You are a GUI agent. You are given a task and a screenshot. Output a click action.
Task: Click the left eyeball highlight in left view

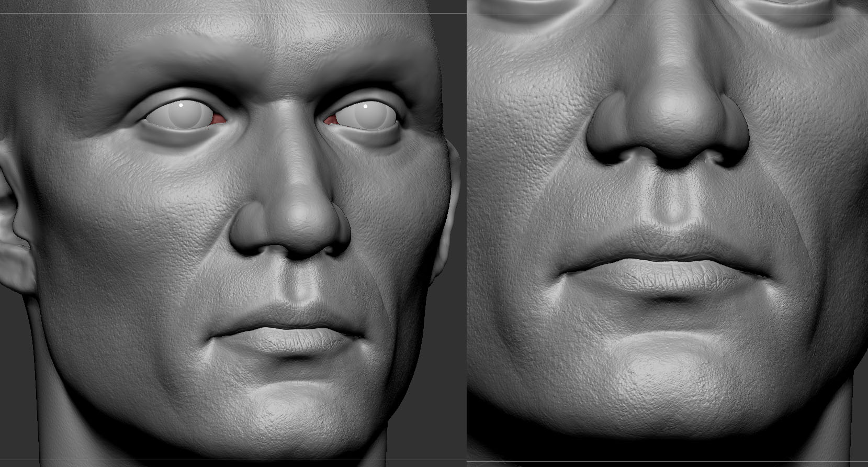pyautogui.click(x=181, y=105)
